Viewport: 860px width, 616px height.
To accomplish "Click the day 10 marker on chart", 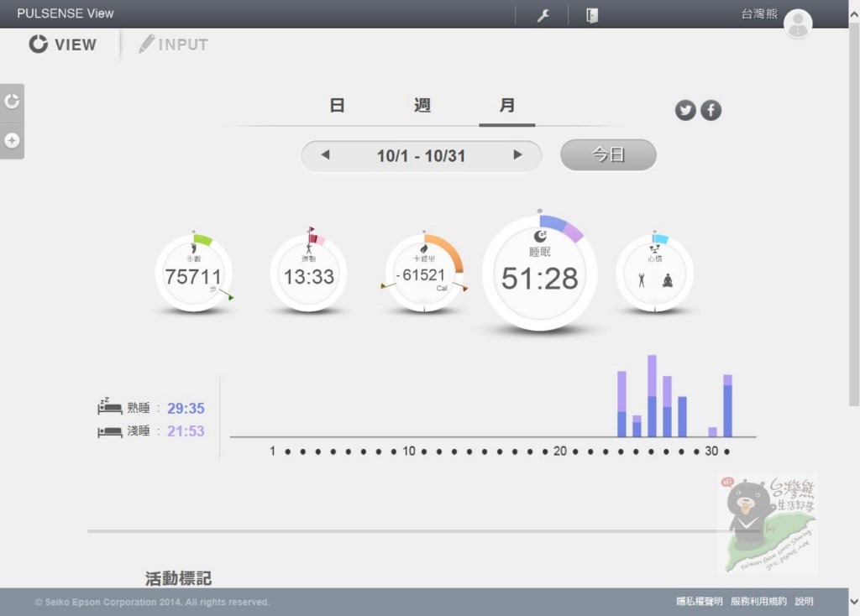I will 409,451.
